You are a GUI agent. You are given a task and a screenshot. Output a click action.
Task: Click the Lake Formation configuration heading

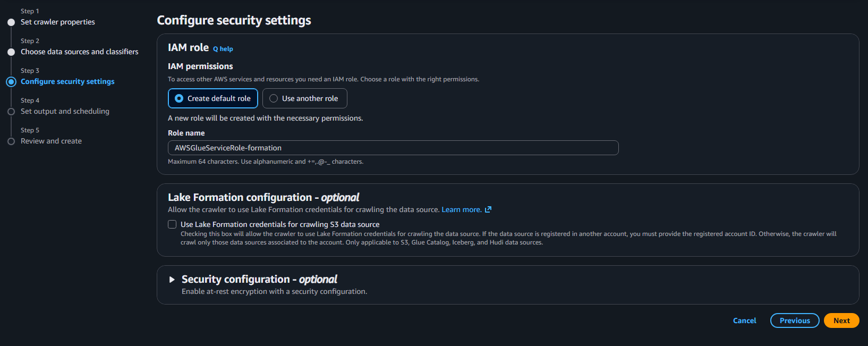point(263,197)
